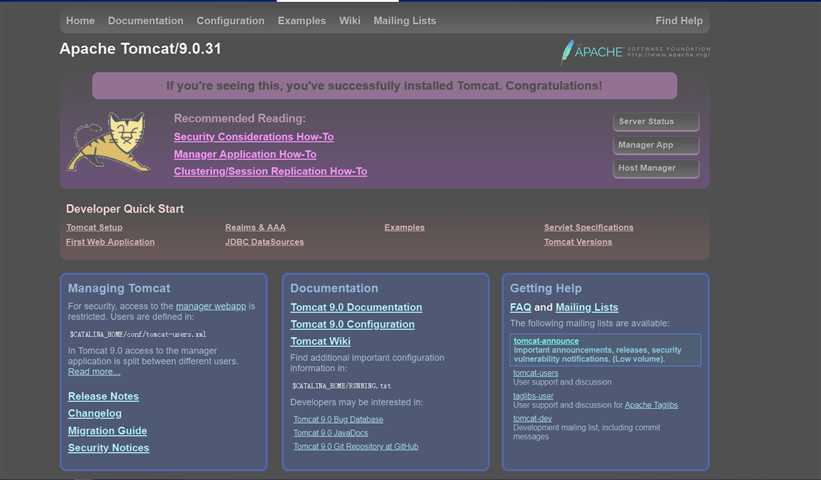
Task: Click Find Help in the top bar
Action: (x=679, y=21)
